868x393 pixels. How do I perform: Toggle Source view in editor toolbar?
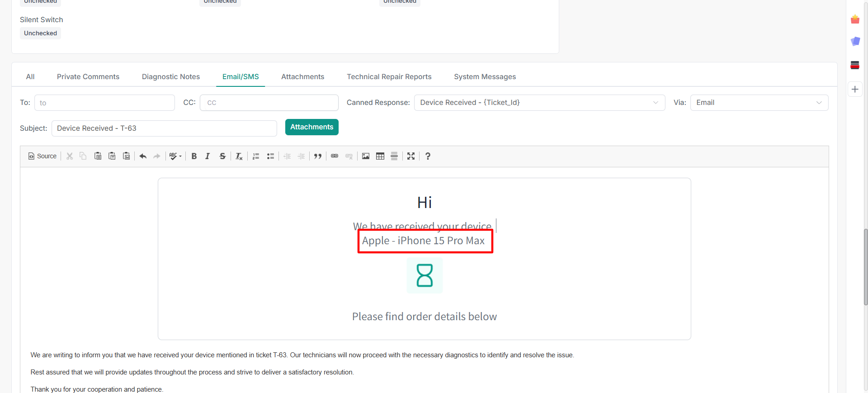(x=42, y=156)
